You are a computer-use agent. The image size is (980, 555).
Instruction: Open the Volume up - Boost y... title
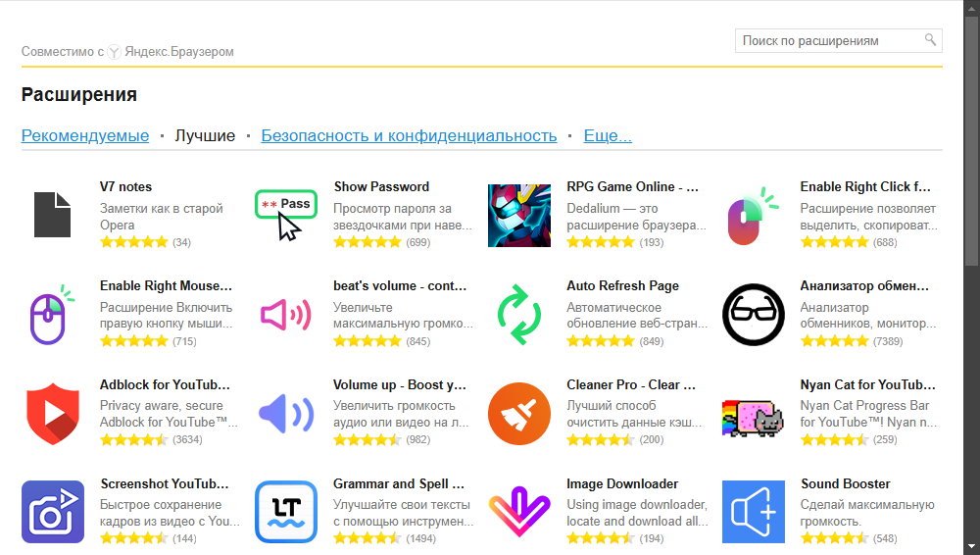[x=400, y=384]
